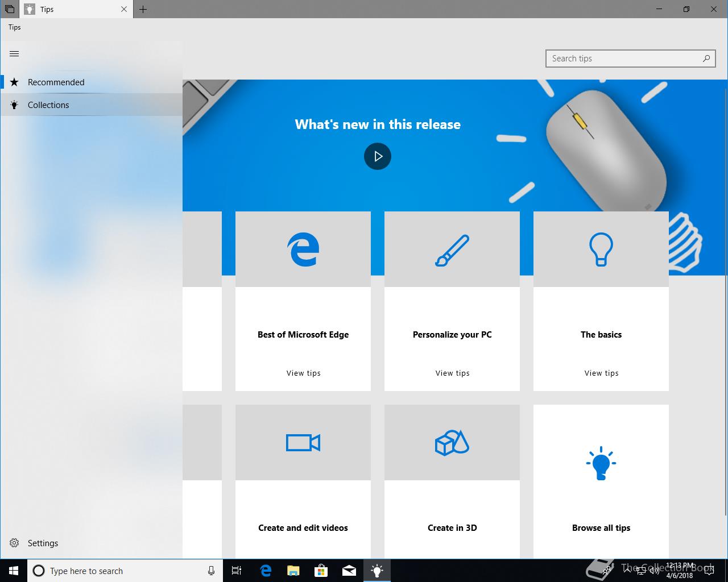Click the Cortana circle icon
Screen dimensions: 728x582
tap(39, 571)
